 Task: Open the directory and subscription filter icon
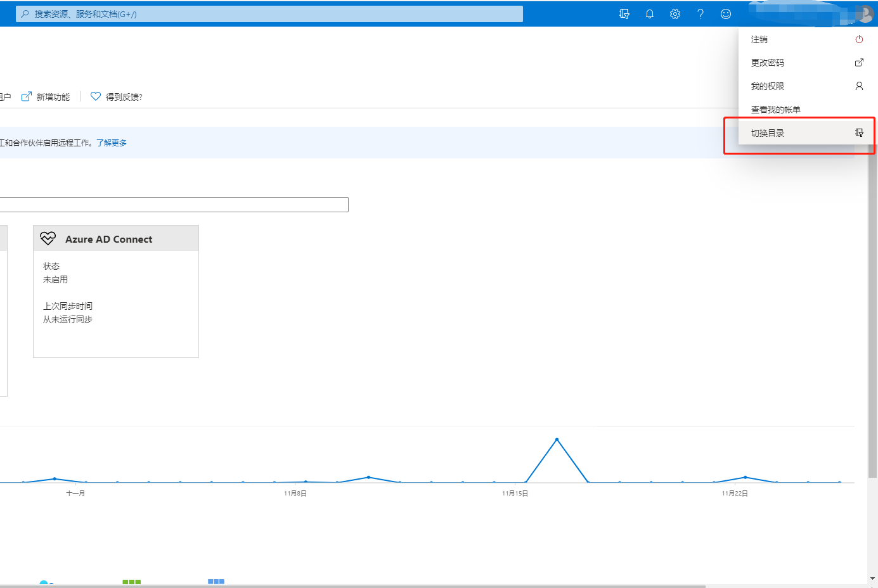[624, 14]
